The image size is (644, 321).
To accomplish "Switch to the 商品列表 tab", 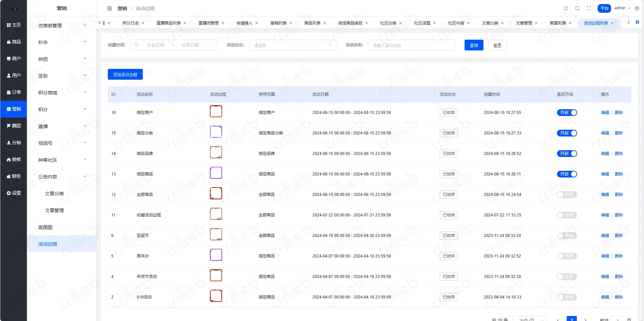I will pyautogui.click(x=312, y=23).
